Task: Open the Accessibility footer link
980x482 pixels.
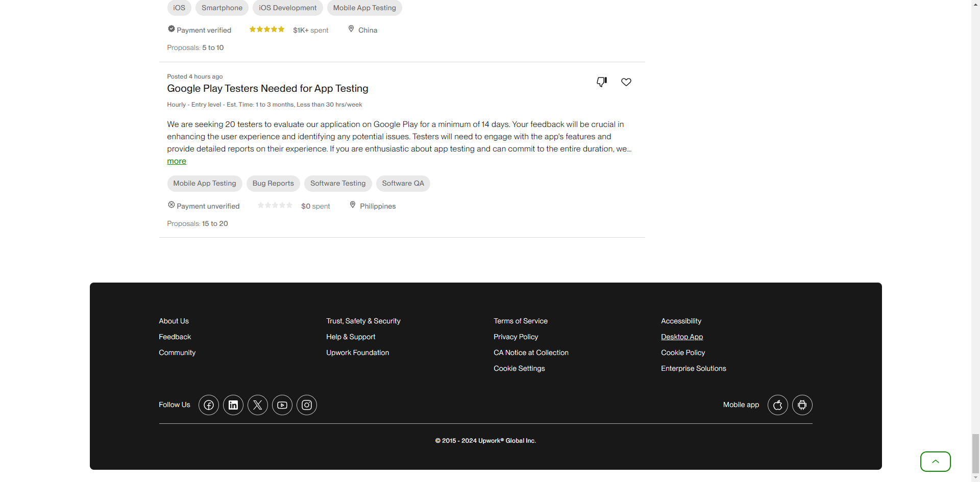Action: (x=681, y=321)
